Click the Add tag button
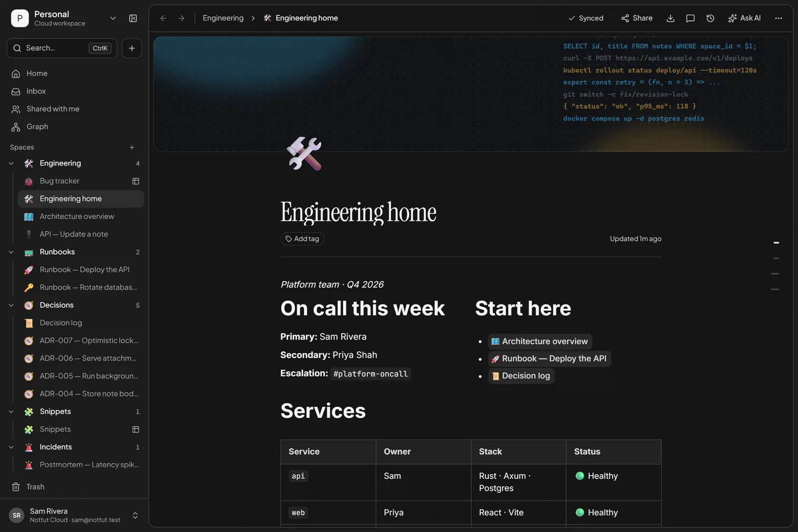Screen dimensions: 798x532 [x=302, y=239]
